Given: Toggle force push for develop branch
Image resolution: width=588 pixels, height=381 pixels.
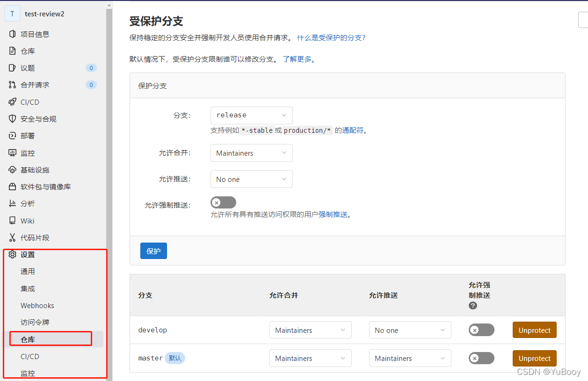Looking at the screenshot, I should [x=481, y=330].
